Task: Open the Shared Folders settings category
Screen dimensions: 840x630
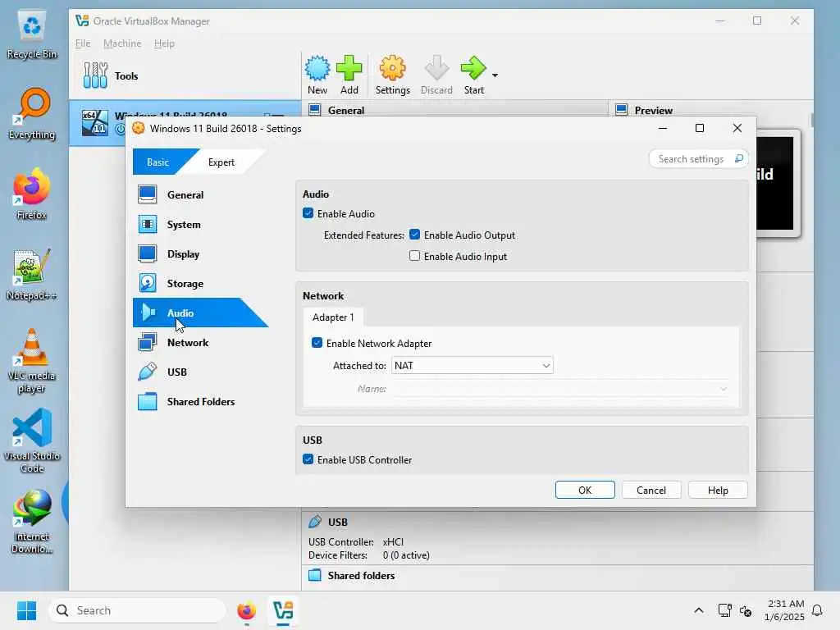Action: [200, 401]
